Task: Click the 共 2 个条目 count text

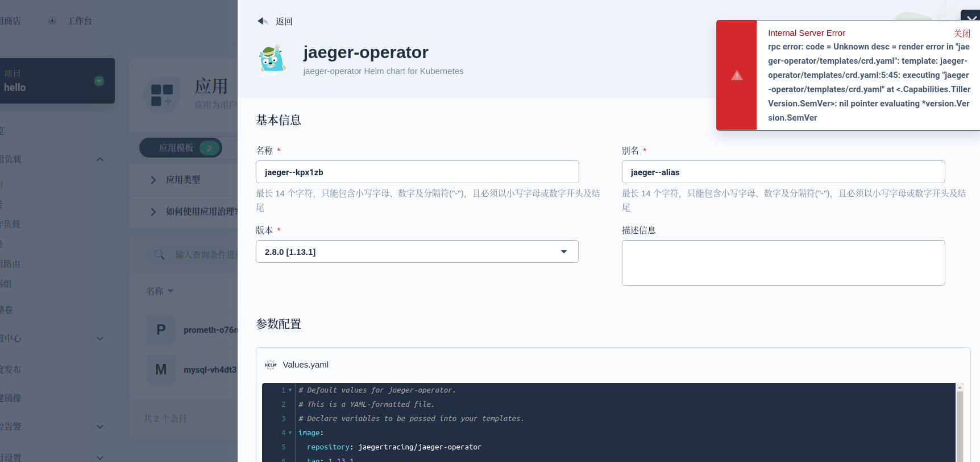Action: pyautogui.click(x=165, y=418)
